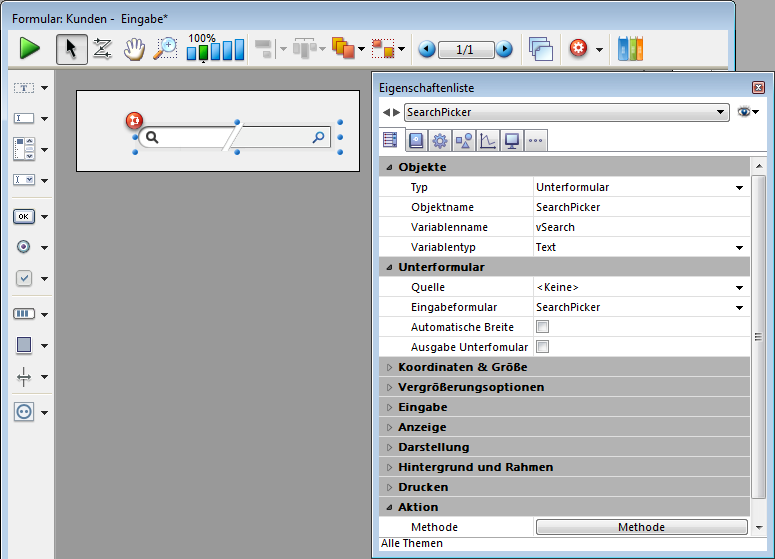Open the library books icon
This screenshot has width=775, height=559.
pos(630,48)
